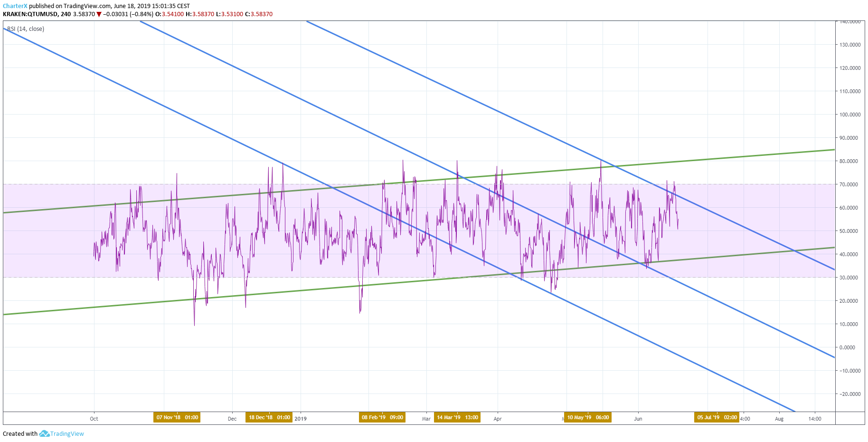Click the RSI (14, close) indicator label

pyautogui.click(x=26, y=29)
